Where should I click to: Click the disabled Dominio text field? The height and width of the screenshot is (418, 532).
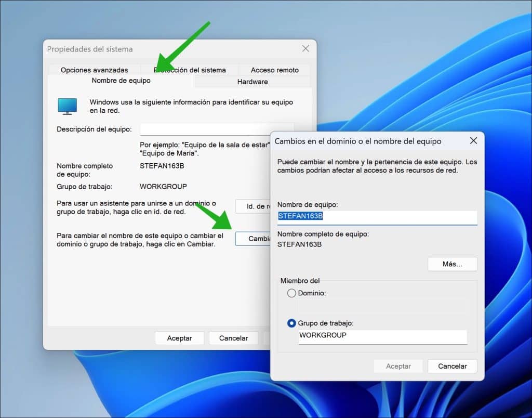click(383, 307)
